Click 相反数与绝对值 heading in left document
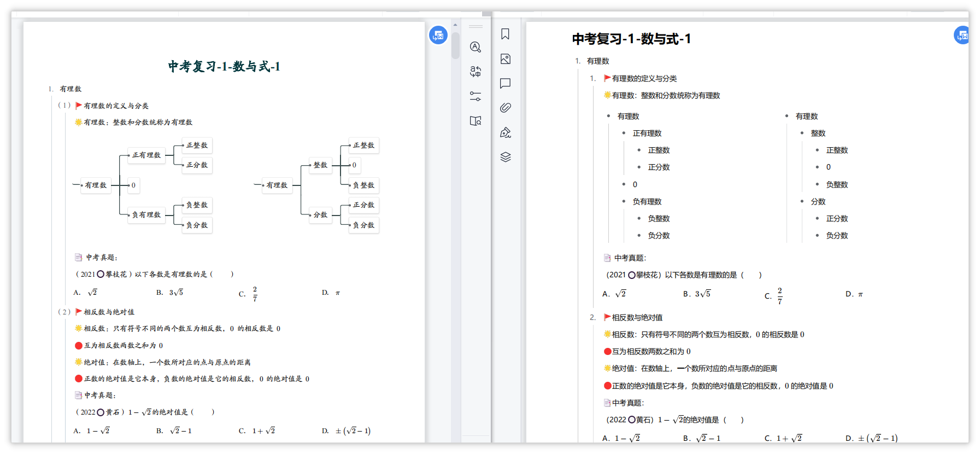Viewport: 980px width, 454px height. point(109,312)
